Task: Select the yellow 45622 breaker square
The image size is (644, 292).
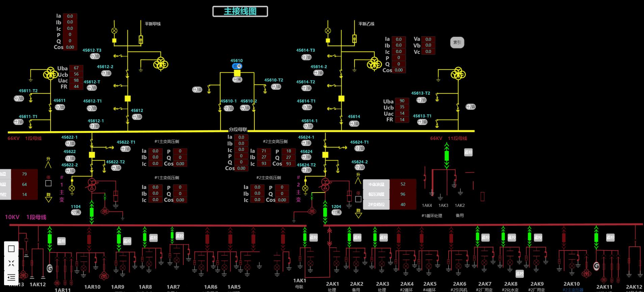Action: pos(92,155)
